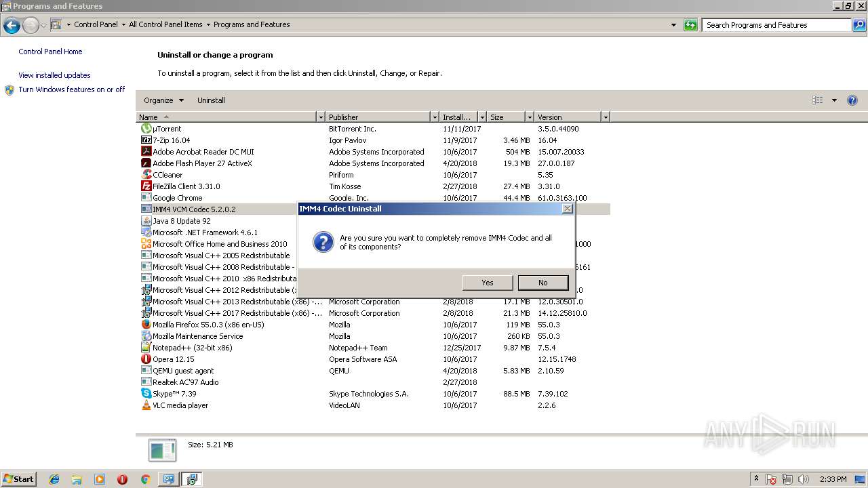The image size is (868, 488).
Task: Select Microsoft Visual C++ 2017 Redistributable row
Action: click(373, 313)
